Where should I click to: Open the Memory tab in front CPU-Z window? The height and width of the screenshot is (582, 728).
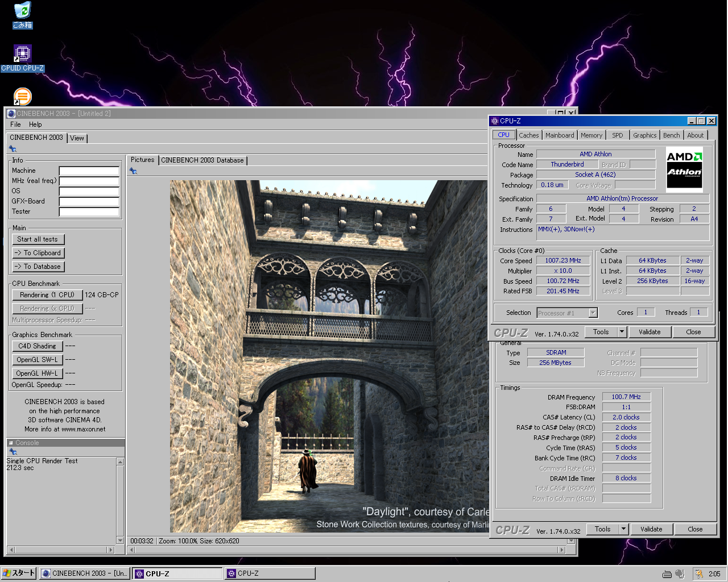(x=591, y=135)
